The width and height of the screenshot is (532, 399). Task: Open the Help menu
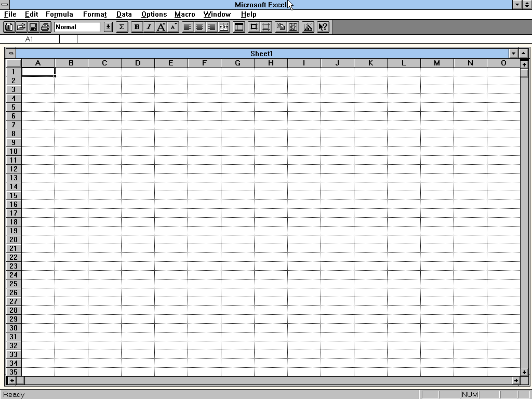click(x=248, y=14)
